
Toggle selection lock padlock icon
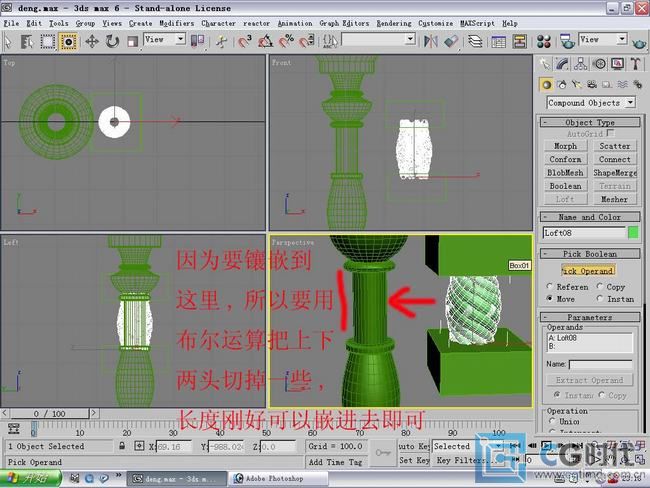coord(122,446)
